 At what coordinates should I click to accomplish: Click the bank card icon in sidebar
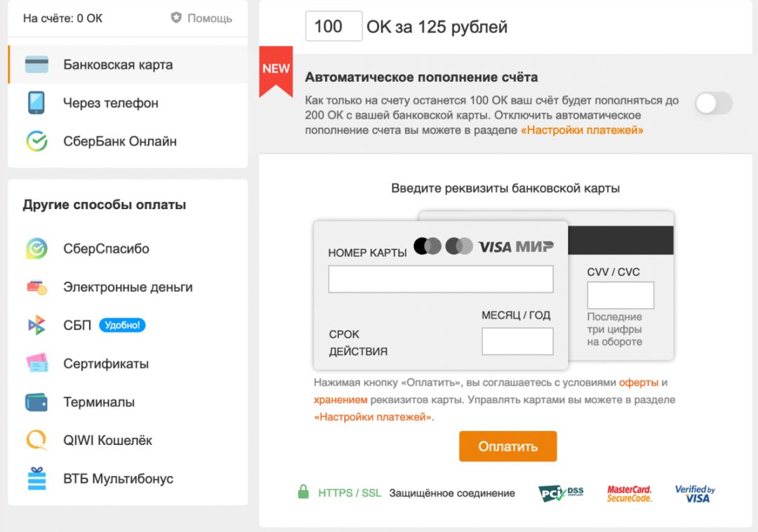[x=36, y=65]
